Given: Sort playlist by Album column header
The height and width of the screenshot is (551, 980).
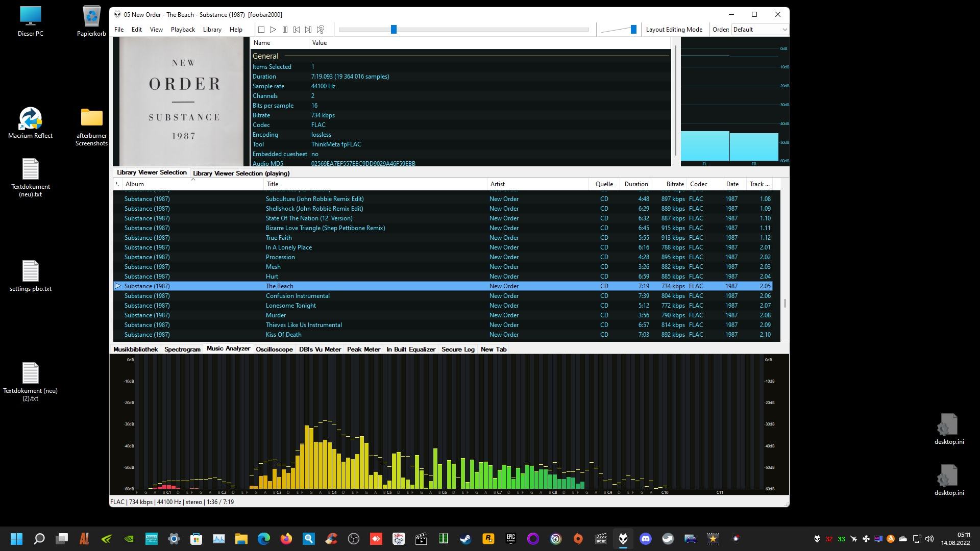Looking at the screenshot, I should [x=135, y=184].
